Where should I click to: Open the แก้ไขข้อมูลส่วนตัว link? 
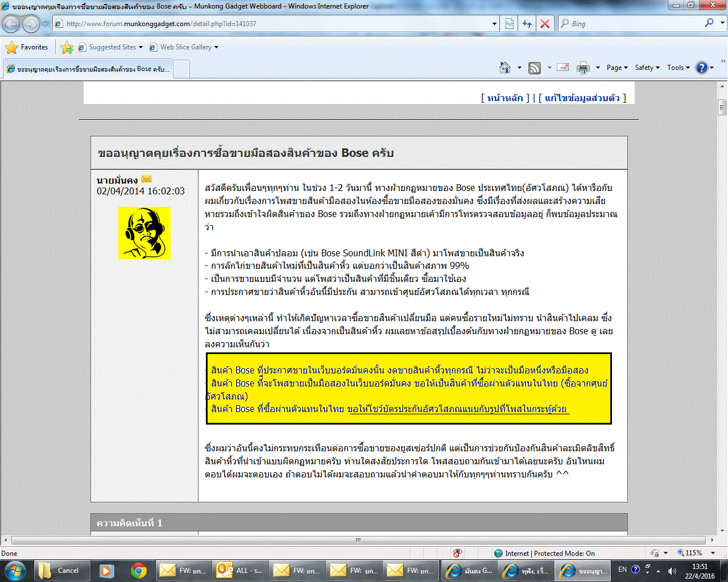tap(582, 98)
